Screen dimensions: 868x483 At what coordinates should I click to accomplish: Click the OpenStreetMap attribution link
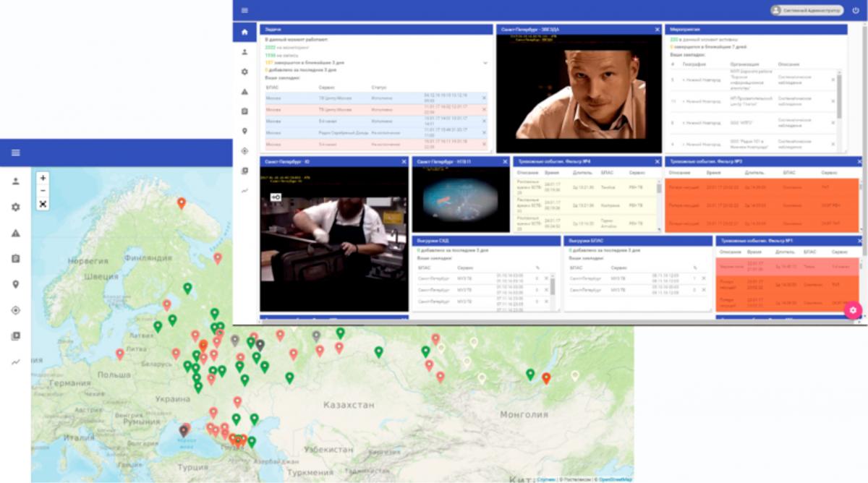[615, 479]
